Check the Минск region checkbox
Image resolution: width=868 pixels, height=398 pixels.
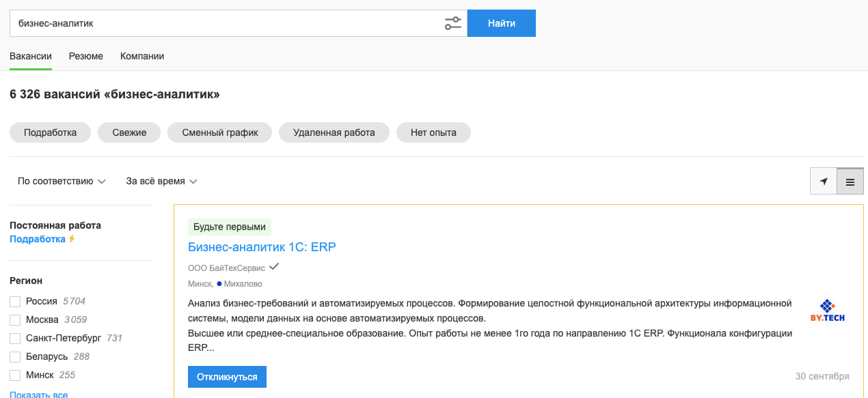(x=14, y=374)
